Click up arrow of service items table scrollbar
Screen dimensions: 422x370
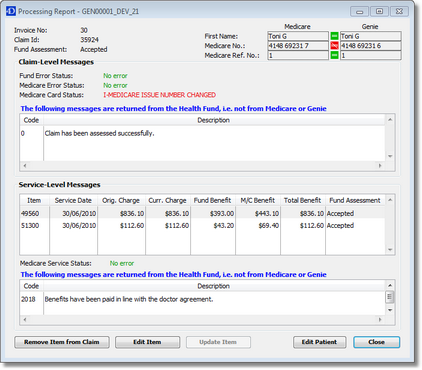[x=390, y=200]
